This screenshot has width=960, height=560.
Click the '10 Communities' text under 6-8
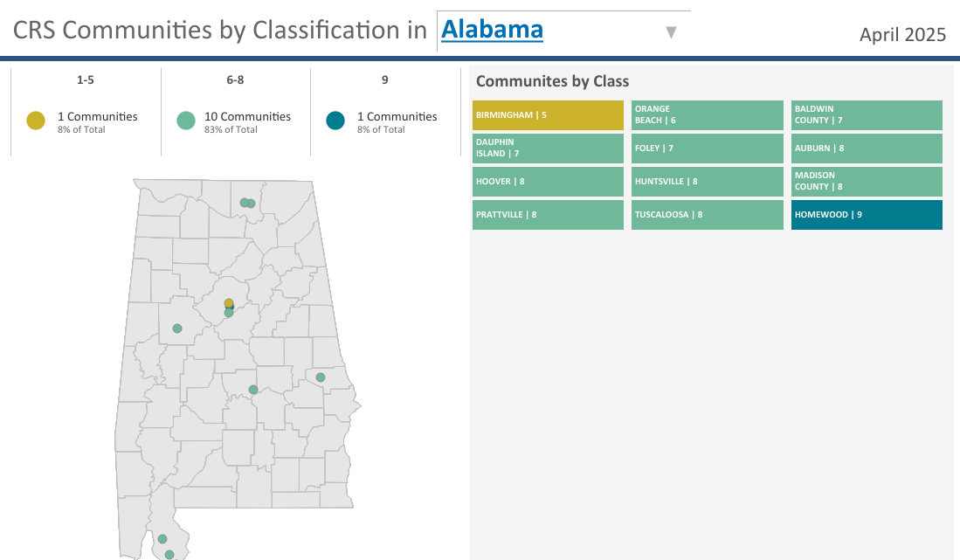pos(247,116)
